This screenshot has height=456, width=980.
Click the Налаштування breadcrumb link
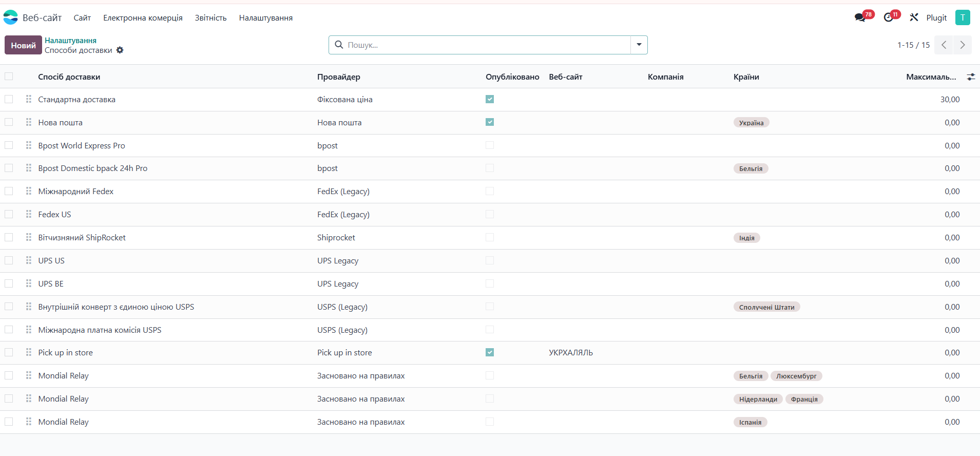[70, 41]
